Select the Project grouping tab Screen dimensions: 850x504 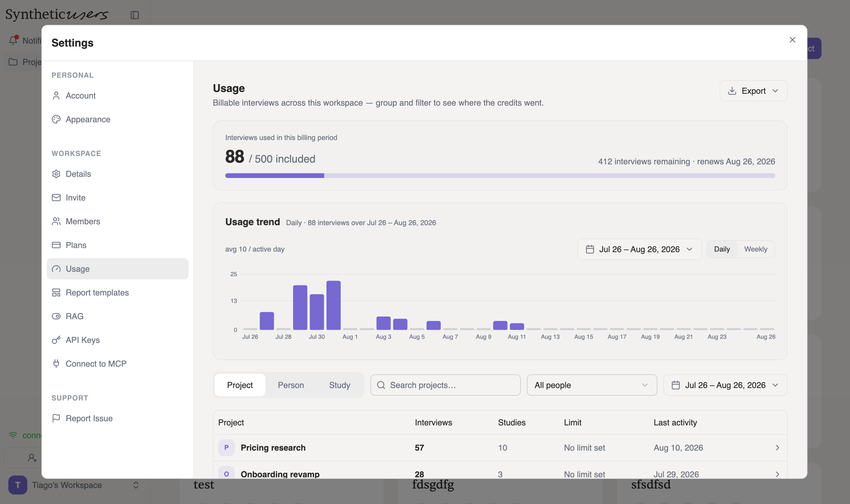coord(240,385)
